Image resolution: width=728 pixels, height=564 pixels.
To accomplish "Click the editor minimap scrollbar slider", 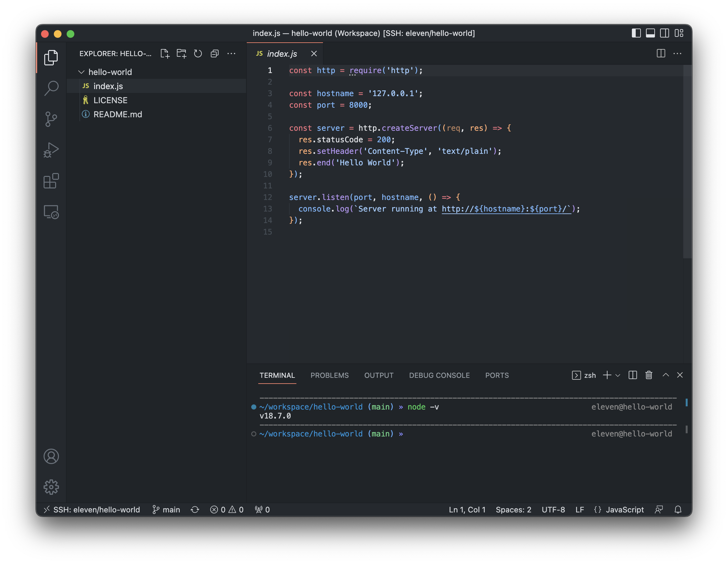I will (687, 162).
